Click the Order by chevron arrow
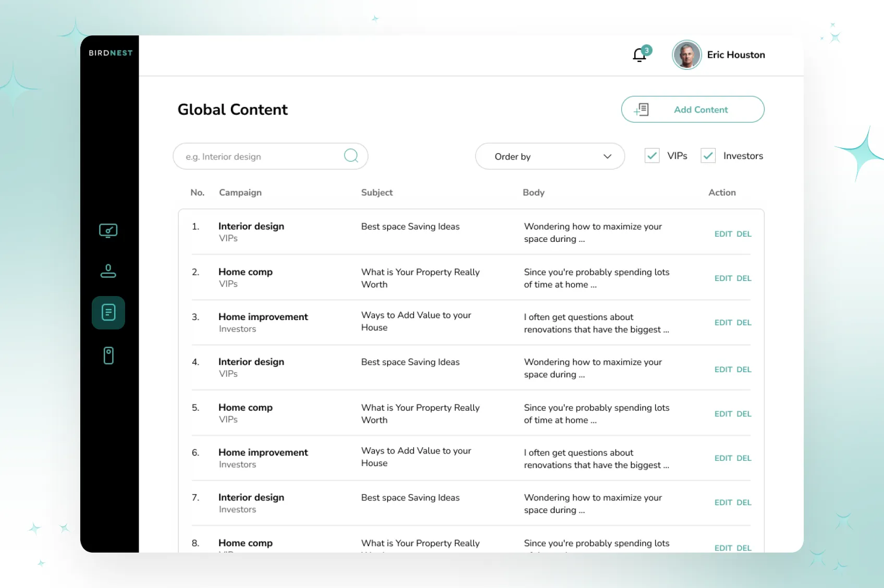The width and height of the screenshot is (884, 588). pos(607,156)
